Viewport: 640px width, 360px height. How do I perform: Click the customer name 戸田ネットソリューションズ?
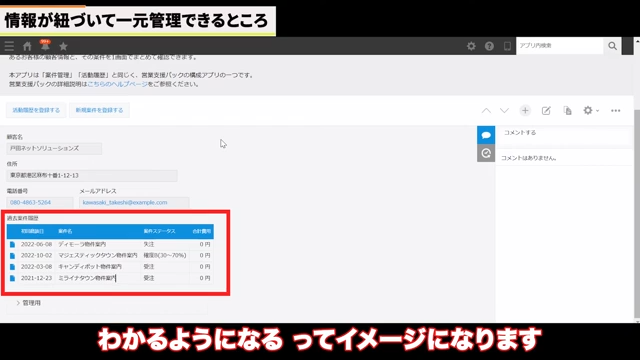(54, 149)
